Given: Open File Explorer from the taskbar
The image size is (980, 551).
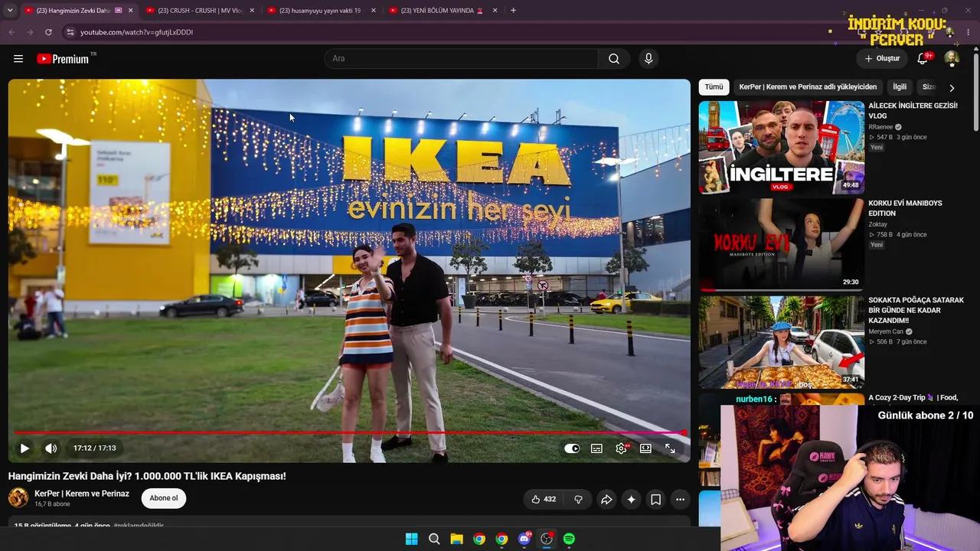Looking at the screenshot, I should [456, 539].
